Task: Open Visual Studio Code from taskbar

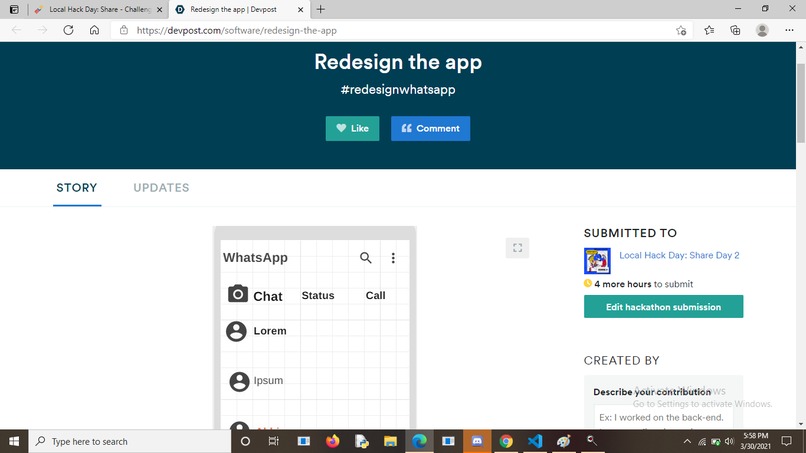Action: coord(535,441)
